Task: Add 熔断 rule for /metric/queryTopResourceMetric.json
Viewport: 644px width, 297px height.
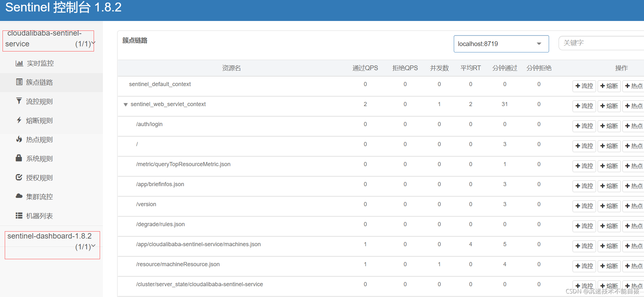Action: click(609, 166)
